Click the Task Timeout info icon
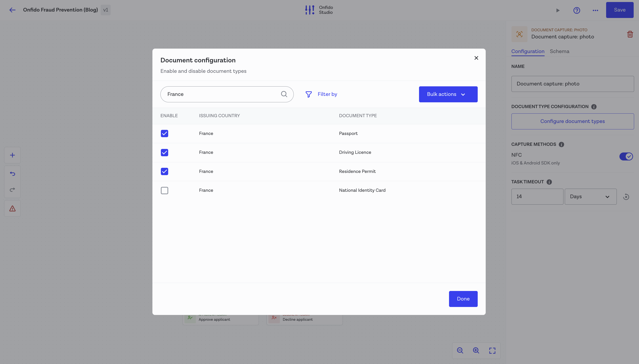The height and width of the screenshot is (364, 639). (549, 182)
